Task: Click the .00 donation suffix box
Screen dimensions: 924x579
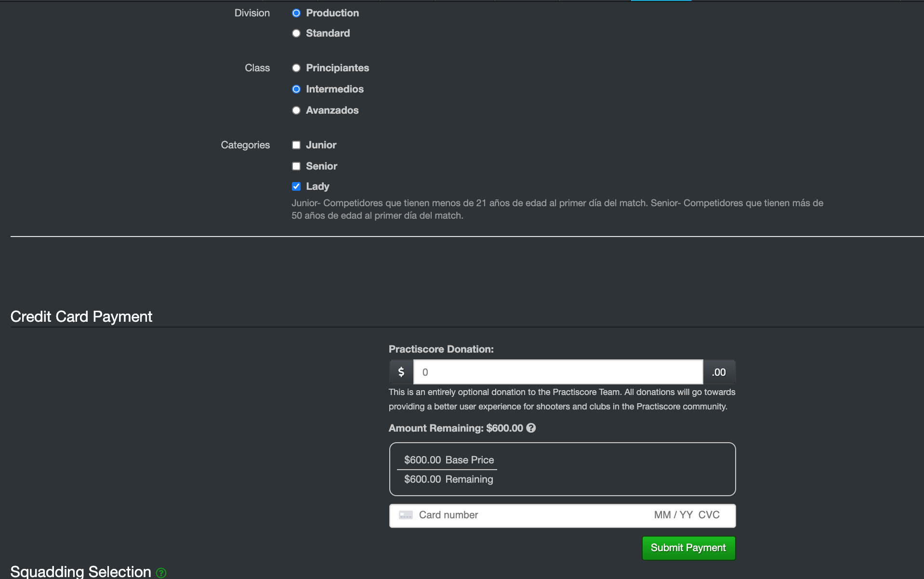Action: (x=719, y=372)
